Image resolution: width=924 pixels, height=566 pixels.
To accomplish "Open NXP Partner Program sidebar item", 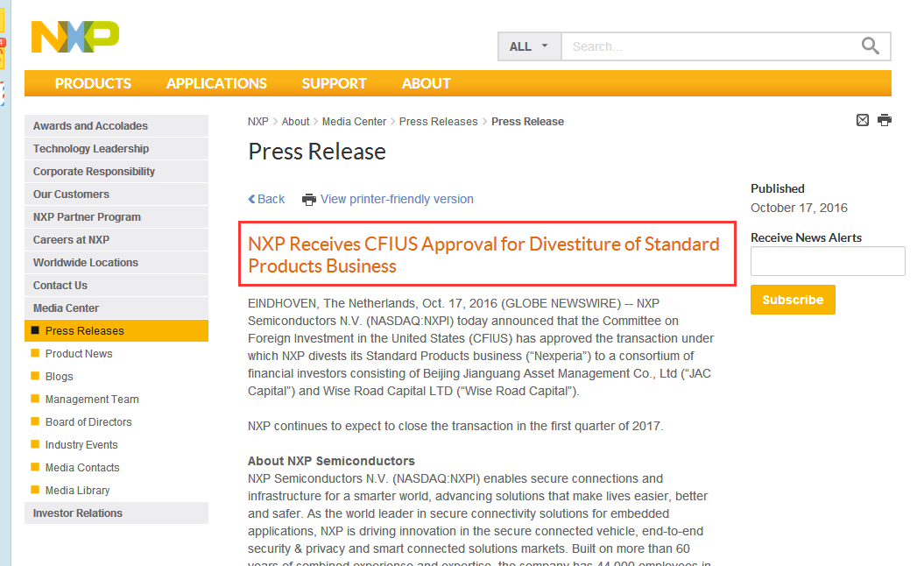I will click(x=116, y=217).
